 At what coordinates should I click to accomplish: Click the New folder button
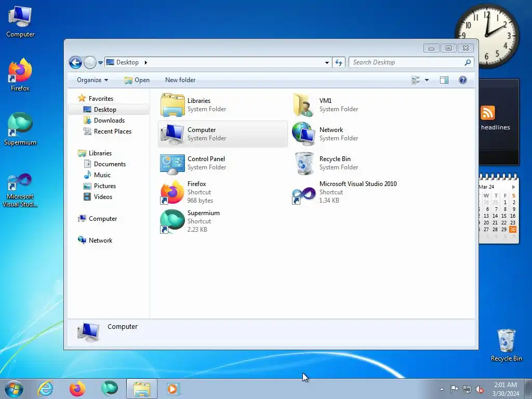click(x=180, y=80)
